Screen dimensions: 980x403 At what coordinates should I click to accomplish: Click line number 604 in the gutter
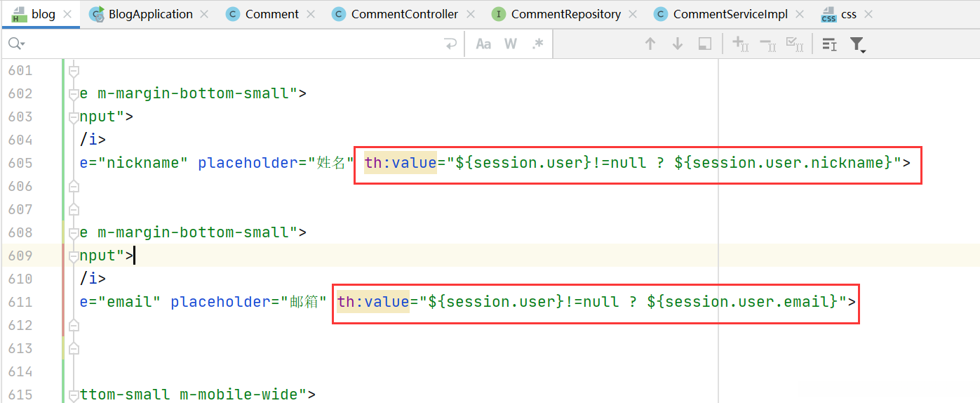tap(20, 140)
